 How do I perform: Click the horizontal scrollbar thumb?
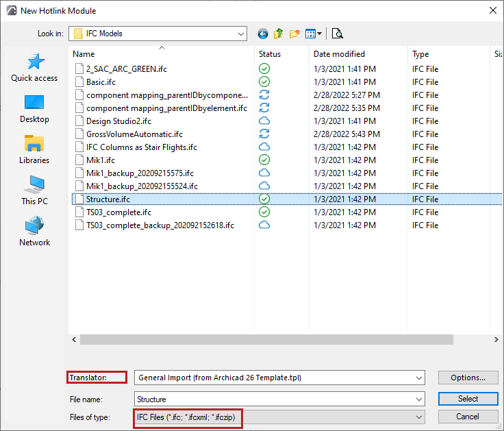pyautogui.click(x=266, y=340)
